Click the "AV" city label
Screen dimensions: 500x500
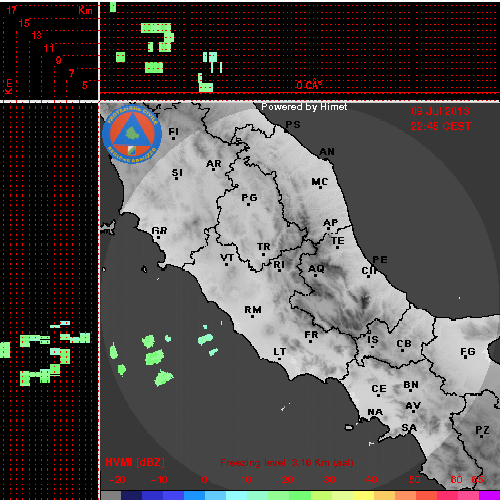(413, 406)
